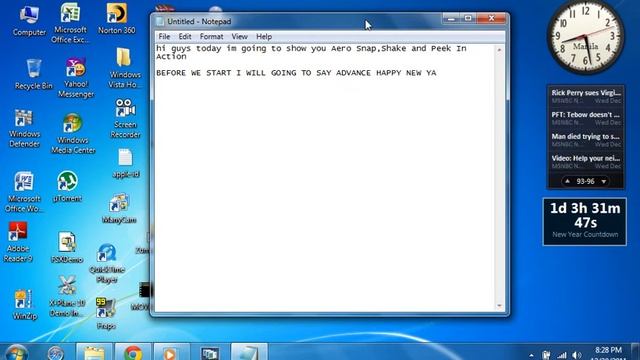Open the Computer desktop icon
Viewport: 640px width, 360px height.
point(29,20)
